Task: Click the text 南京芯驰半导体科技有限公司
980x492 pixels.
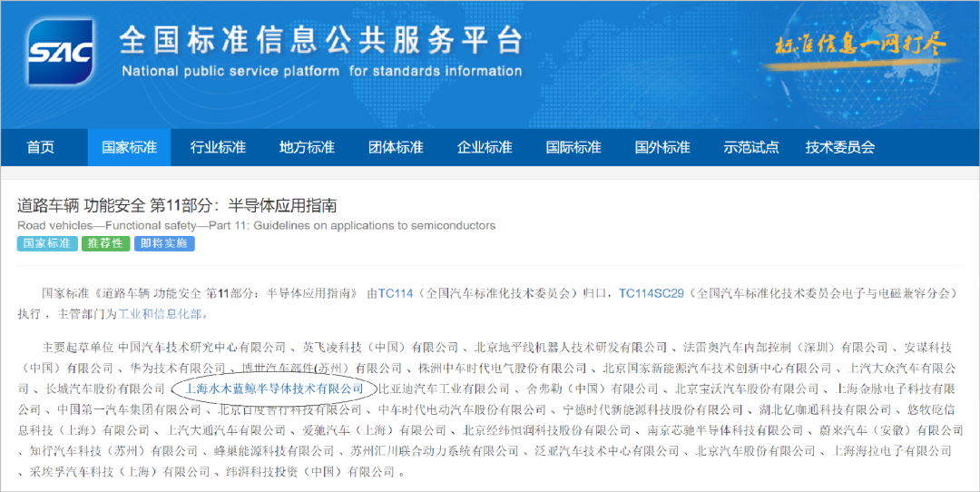Action: tap(724, 430)
